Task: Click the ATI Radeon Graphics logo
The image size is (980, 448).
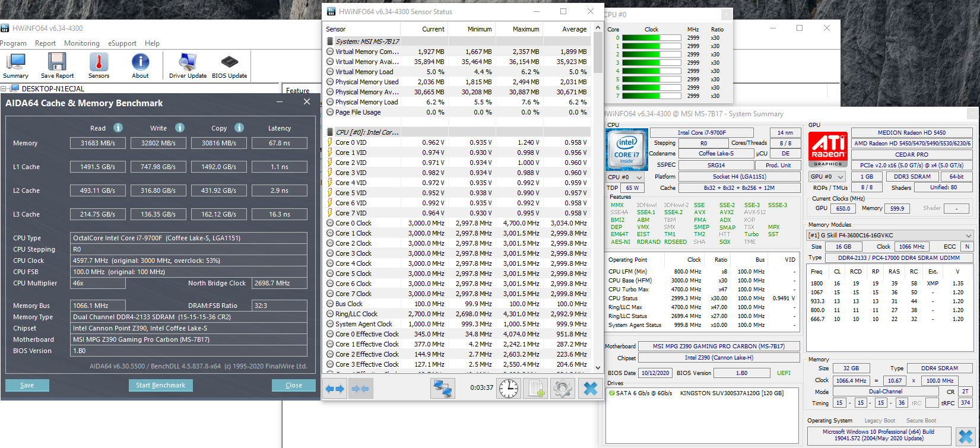Action: pos(827,150)
